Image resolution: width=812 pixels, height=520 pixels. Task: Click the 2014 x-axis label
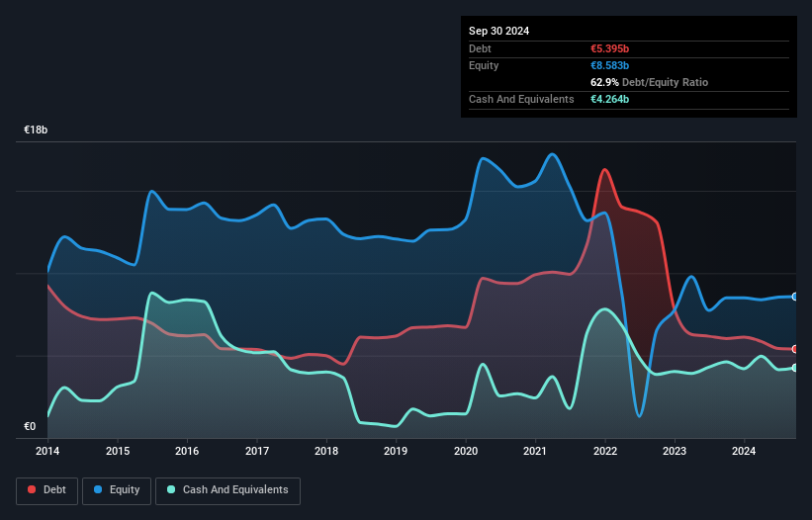47,451
